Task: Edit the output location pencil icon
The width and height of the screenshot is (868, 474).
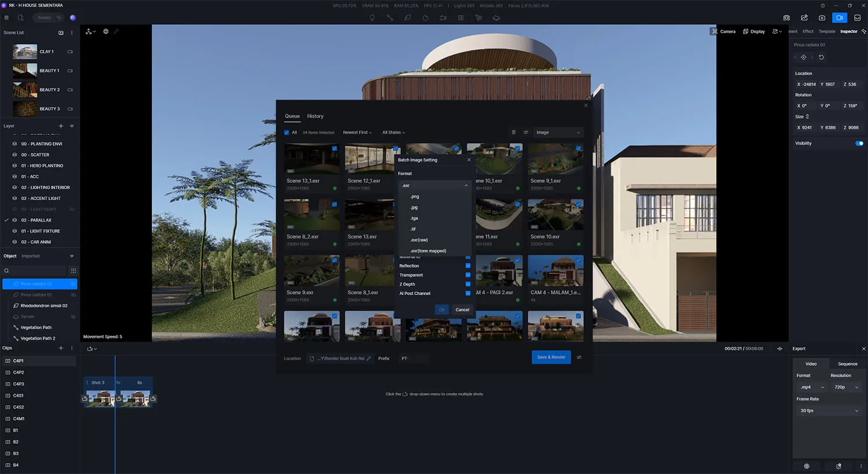Action: [x=369, y=358]
